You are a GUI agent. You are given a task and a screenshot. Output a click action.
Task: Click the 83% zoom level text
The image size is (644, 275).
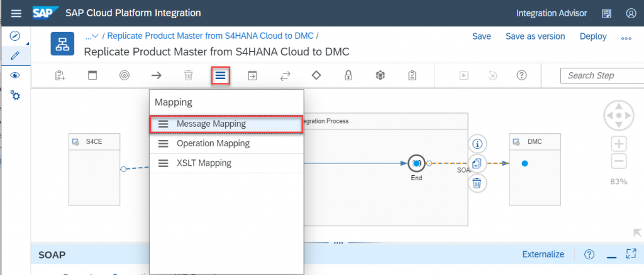point(619,181)
